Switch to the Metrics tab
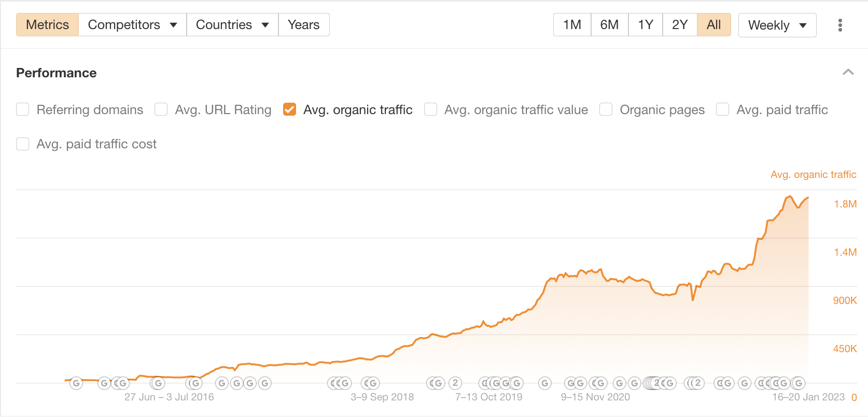868x417 pixels. [47, 24]
